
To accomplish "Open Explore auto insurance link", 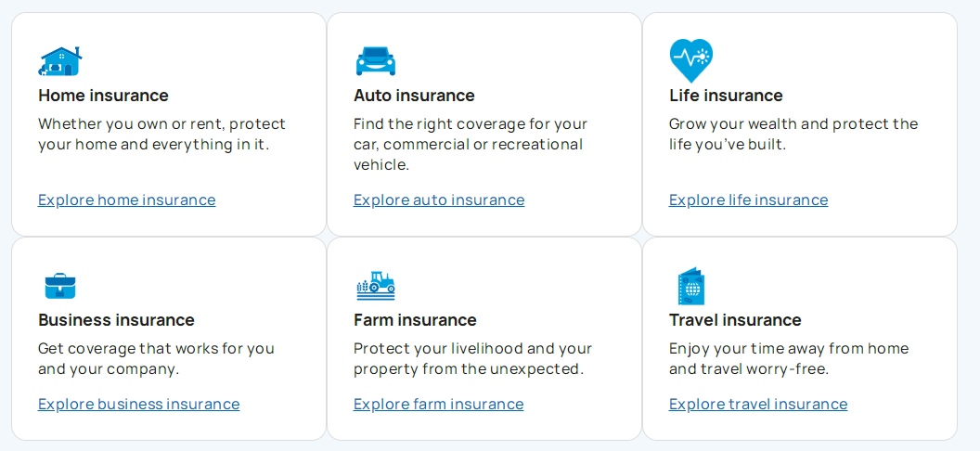I will pos(439,200).
